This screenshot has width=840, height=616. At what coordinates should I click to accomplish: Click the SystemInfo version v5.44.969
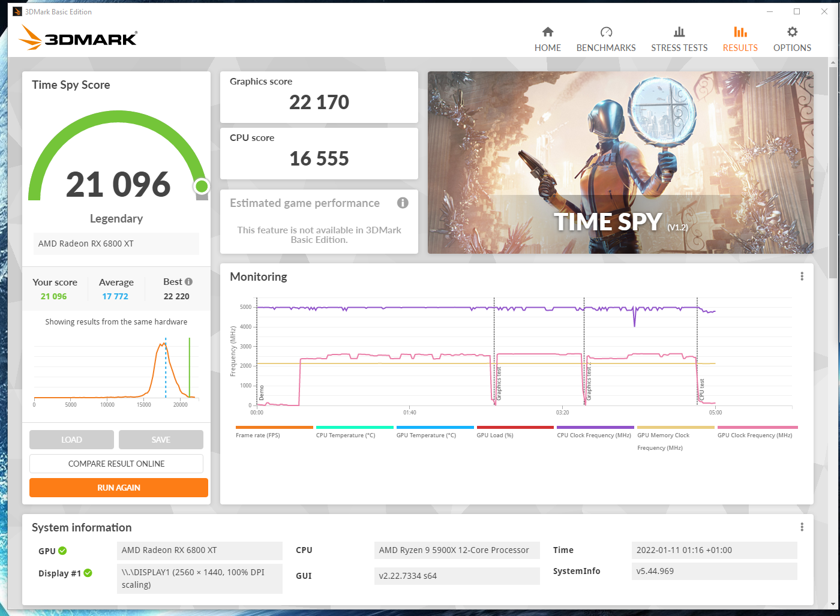(x=714, y=571)
